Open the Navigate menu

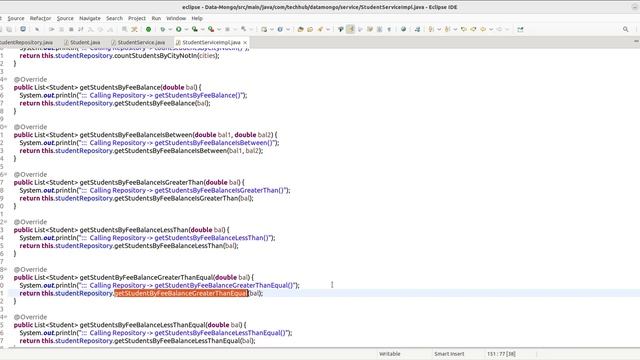tap(90, 18)
